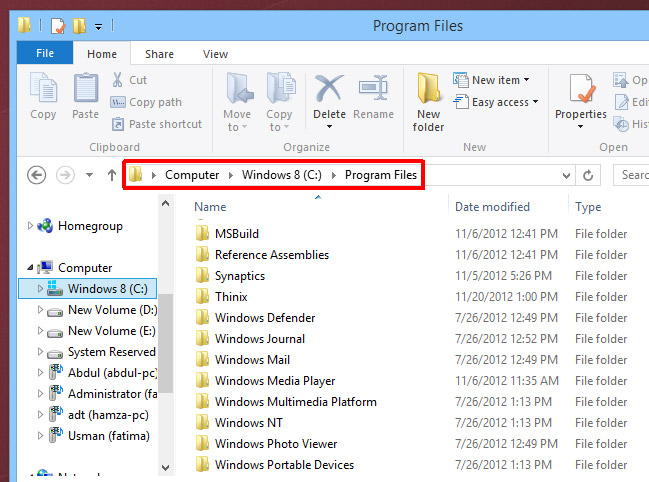Select the Windows Defender folder
This screenshot has width=649, height=482.
click(265, 318)
